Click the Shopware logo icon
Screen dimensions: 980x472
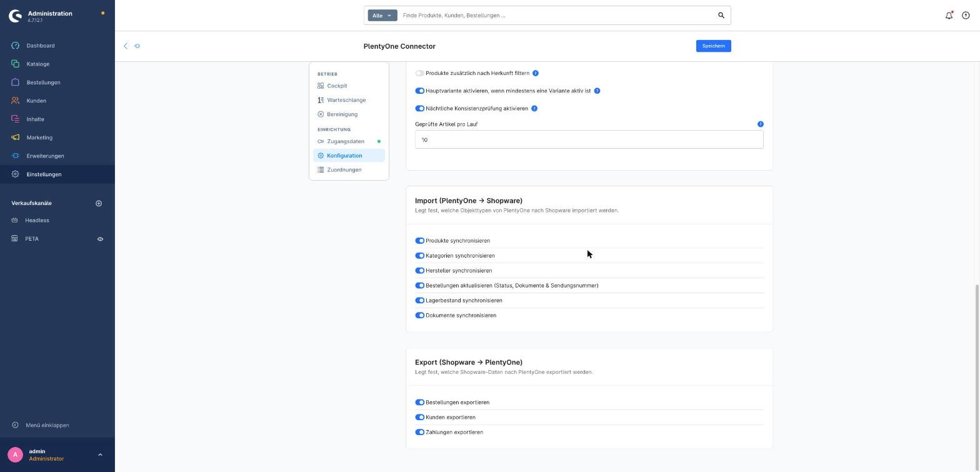(x=16, y=16)
